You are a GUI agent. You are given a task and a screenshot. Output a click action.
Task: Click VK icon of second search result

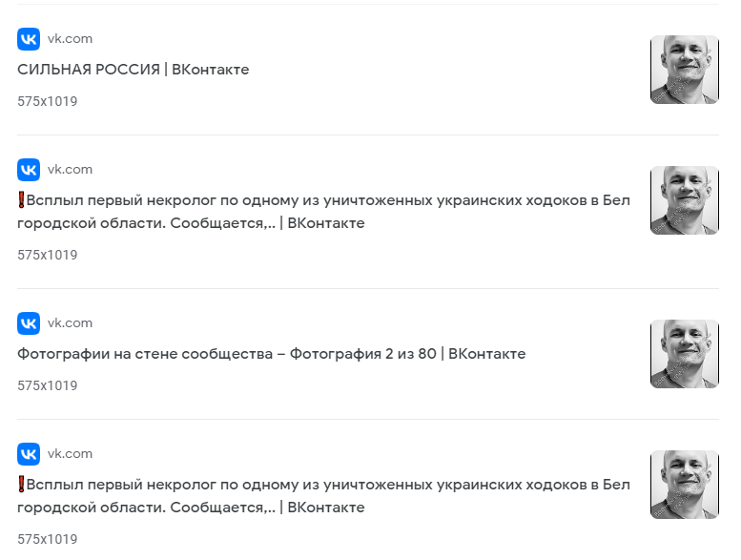point(29,170)
